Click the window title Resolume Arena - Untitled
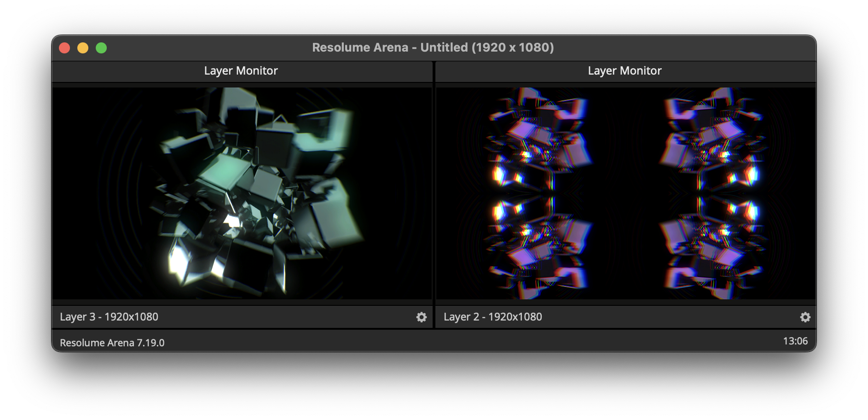This screenshot has width=868, height=420. pyautogui.click(x=433, y=47)
